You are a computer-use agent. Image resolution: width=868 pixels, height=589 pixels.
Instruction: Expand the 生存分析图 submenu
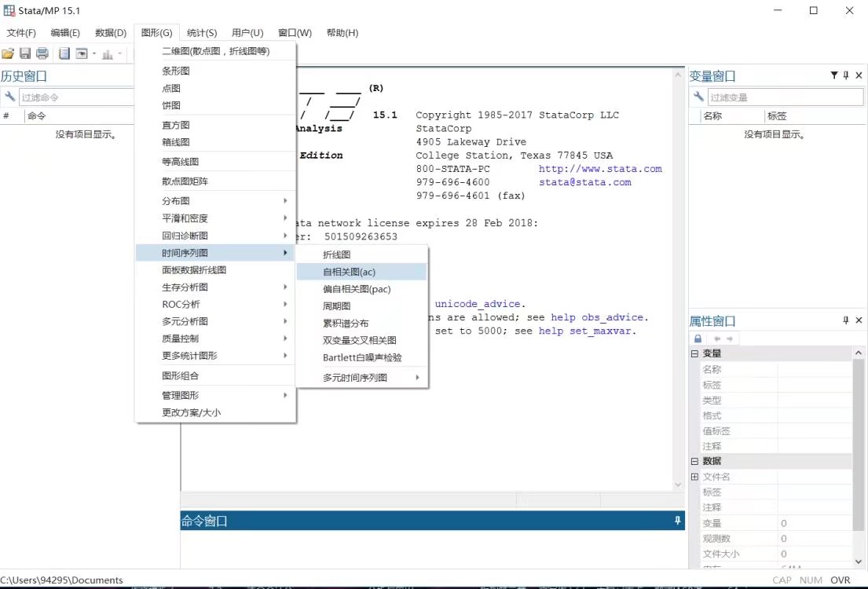coord(215,287)
